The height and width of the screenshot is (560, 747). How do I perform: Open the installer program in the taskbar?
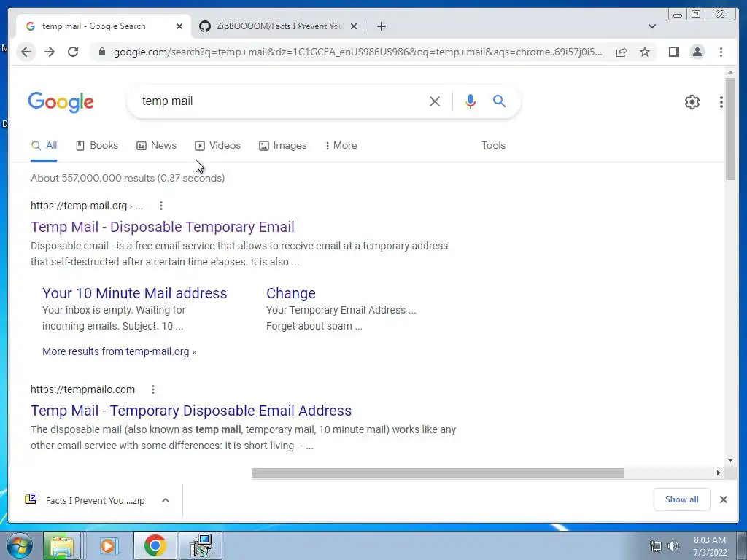[x=201, y=545]
